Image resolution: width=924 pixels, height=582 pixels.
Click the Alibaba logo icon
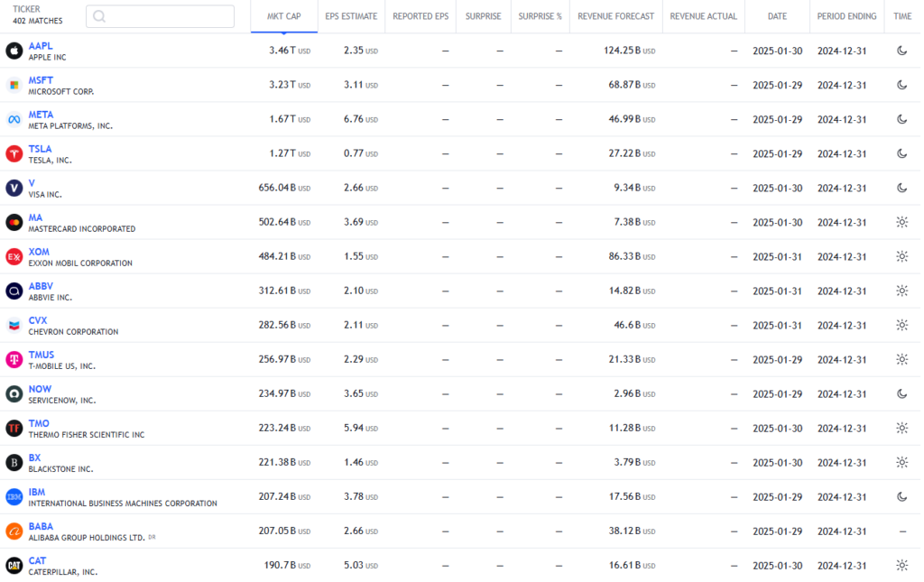[x=14, y=531]
